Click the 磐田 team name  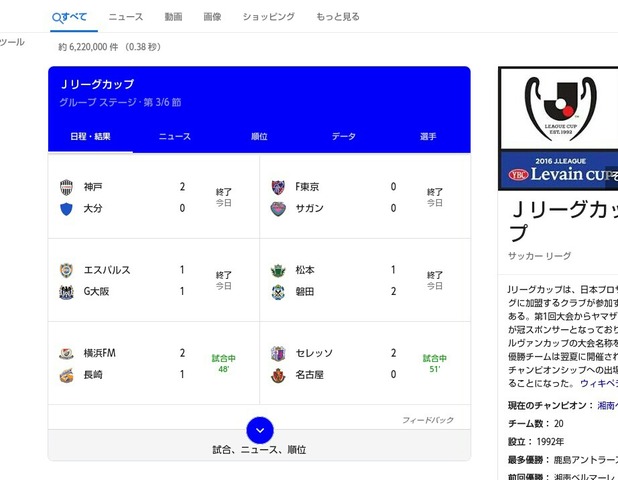pyautogui.click(x=305, y=292)
